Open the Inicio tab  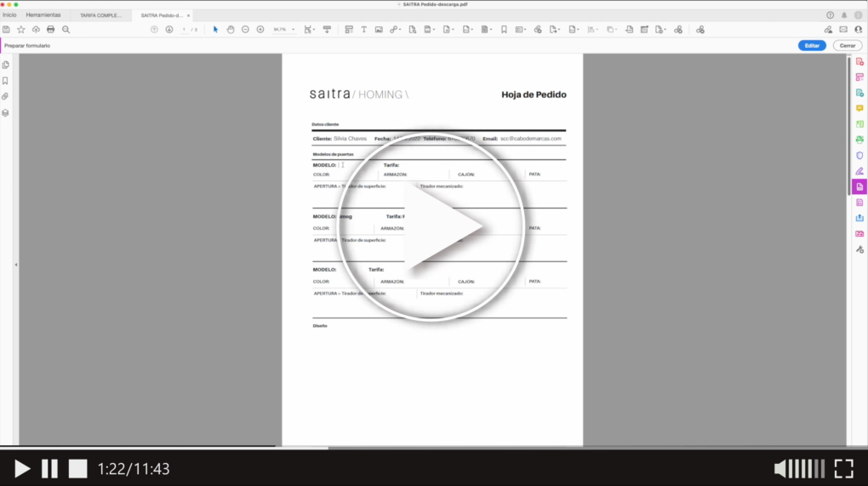click(x=9, y=15)
